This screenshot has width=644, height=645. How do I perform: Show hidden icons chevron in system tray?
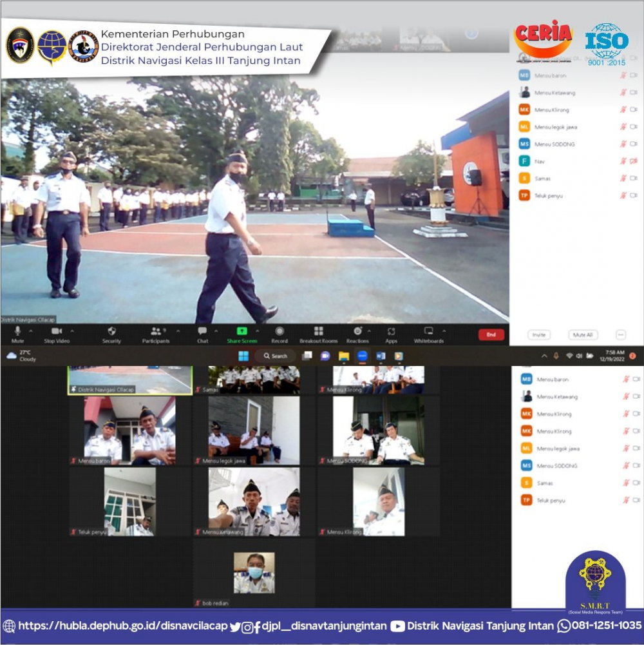point(544,356)
